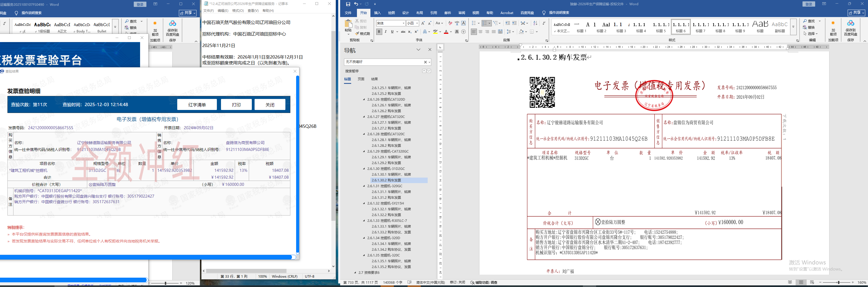Click the increase indent icon
Image resolution: width=868 pixels, height=287 pixels.
pos(514,23)
